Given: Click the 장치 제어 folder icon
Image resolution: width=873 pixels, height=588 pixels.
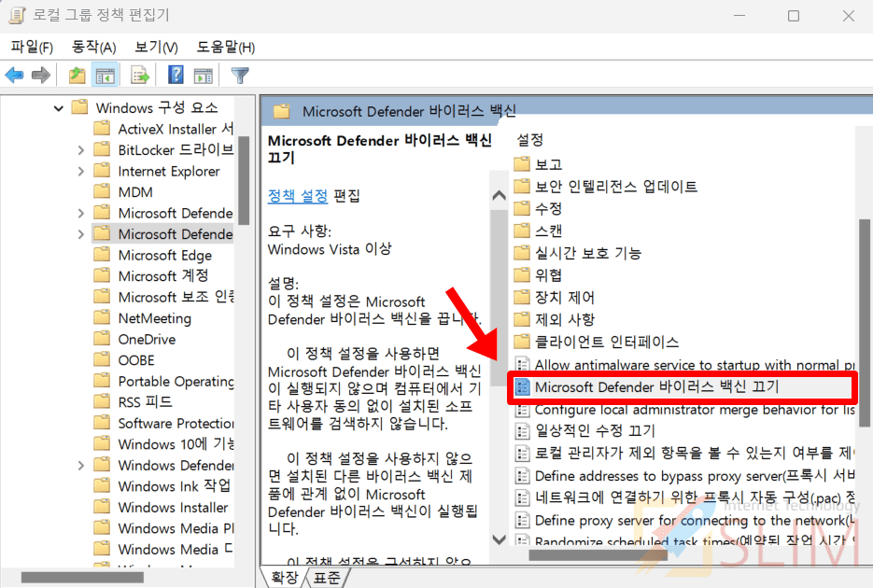Looking at the screenshot, I should 522,297.
